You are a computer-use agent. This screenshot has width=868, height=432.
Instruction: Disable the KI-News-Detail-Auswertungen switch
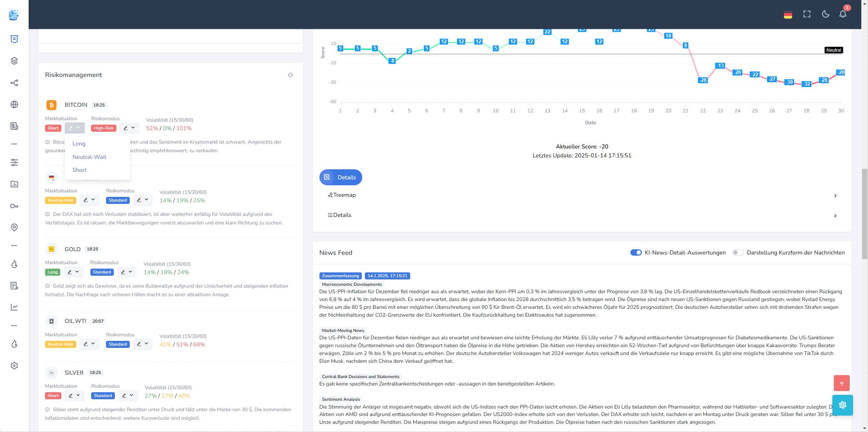pos(636,253)
